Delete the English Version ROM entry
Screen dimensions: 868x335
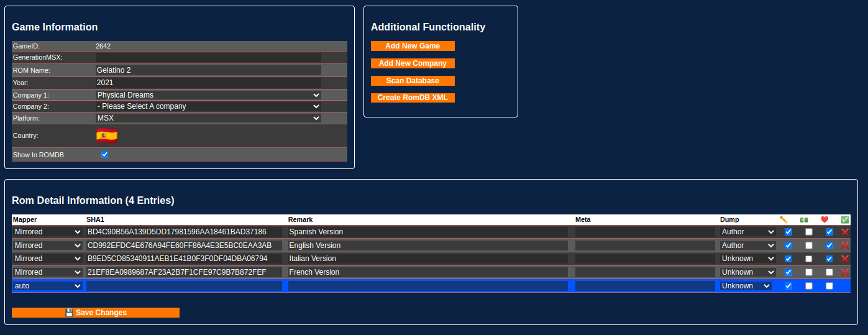click(845, 246)
